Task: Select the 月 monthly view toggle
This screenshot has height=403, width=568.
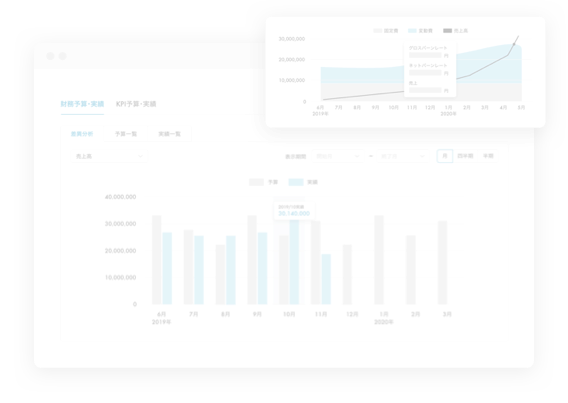Action: point(445,156)
